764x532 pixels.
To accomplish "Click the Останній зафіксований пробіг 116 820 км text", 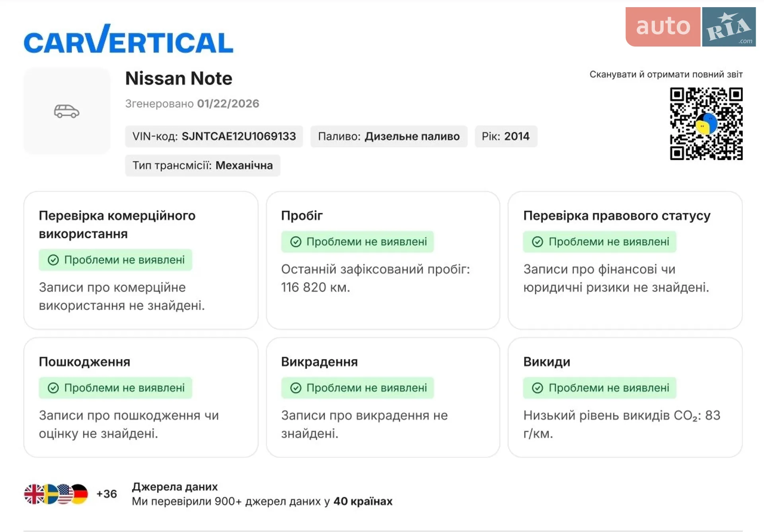I will 376,278.
